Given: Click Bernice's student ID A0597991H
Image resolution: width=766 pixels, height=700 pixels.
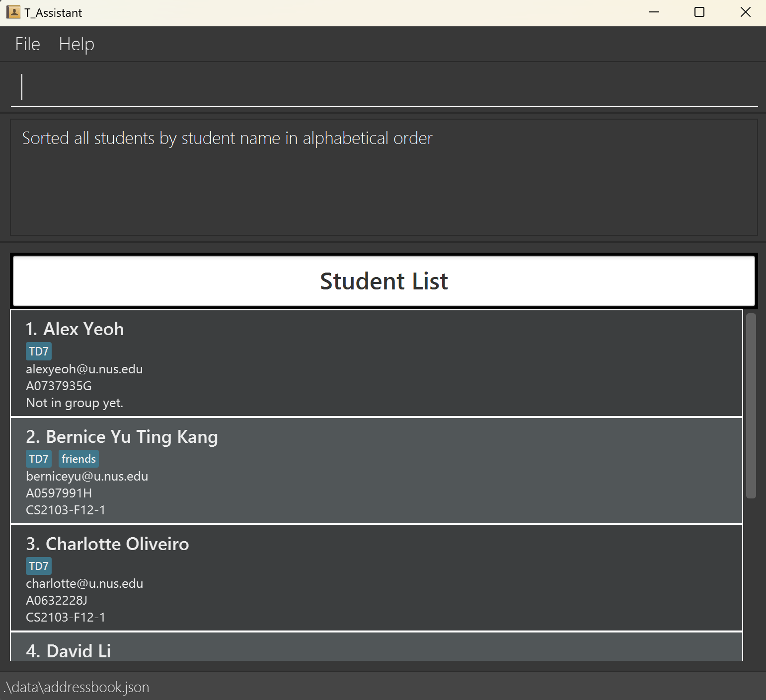Looking at the screenshot, I should [x=59, y=493].
